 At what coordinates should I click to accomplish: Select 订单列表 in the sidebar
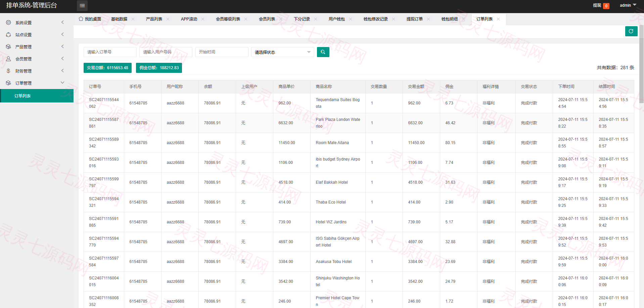(37, 96)
